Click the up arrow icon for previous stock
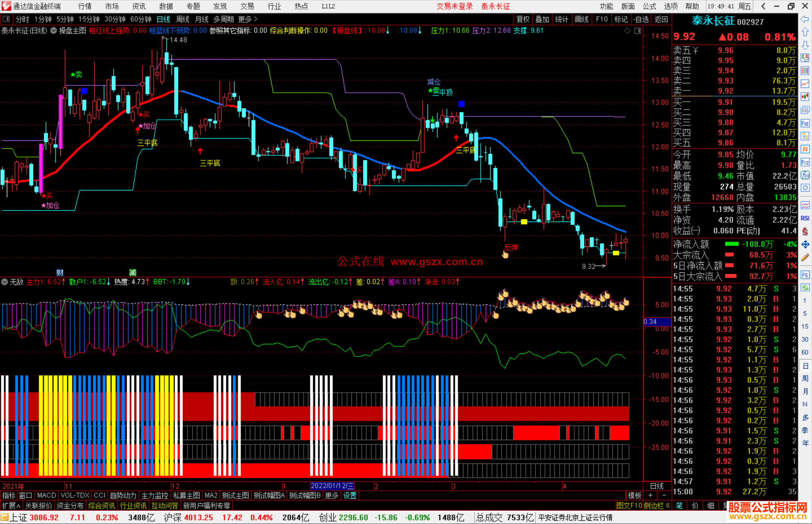The height and width of the screenshot is (524, 812). (x=805, y=32)
